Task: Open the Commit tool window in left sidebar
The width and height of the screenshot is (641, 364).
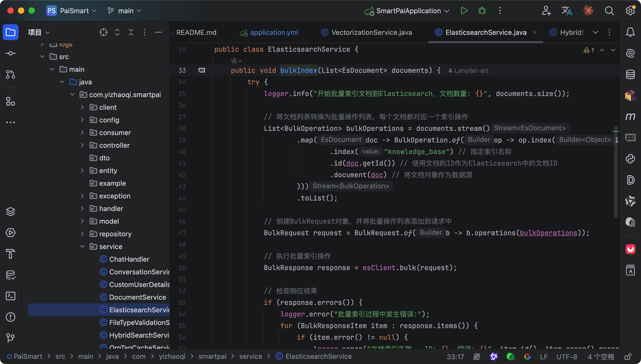Action: click(x=11, y=53)
